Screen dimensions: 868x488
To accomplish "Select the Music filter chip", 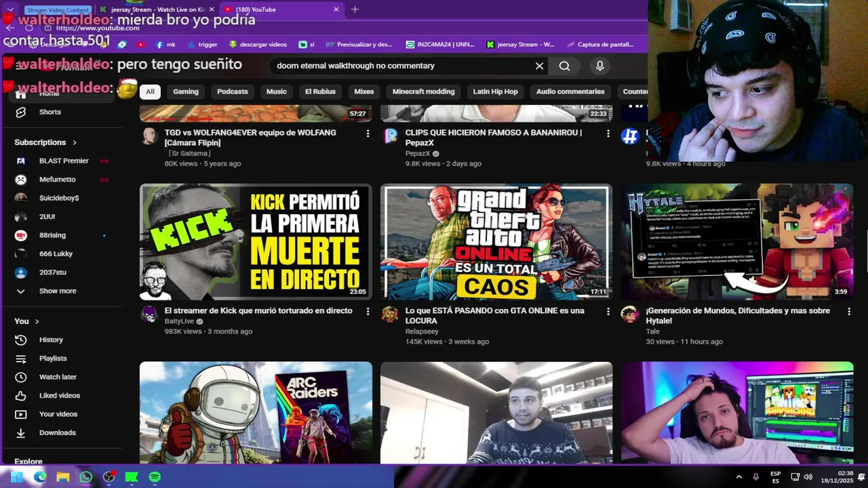I will click(277, 91).
